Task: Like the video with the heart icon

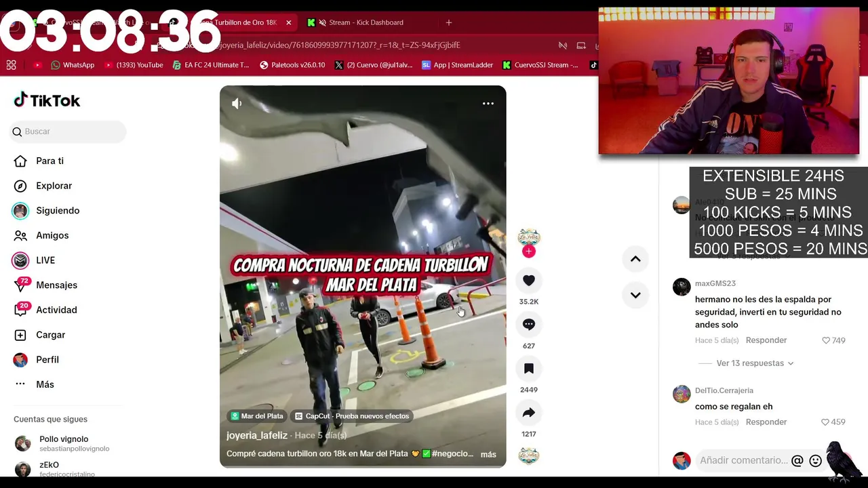Action: [529, 281]
